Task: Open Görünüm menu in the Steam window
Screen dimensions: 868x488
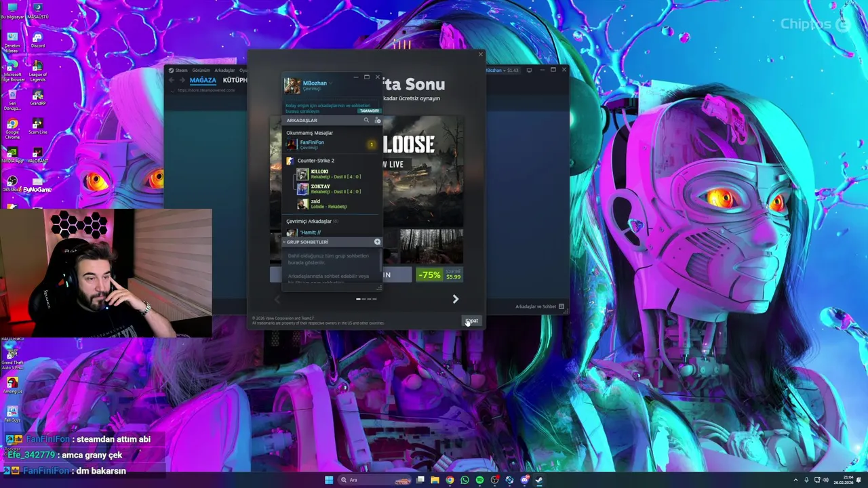Action: tap(201, 70)
